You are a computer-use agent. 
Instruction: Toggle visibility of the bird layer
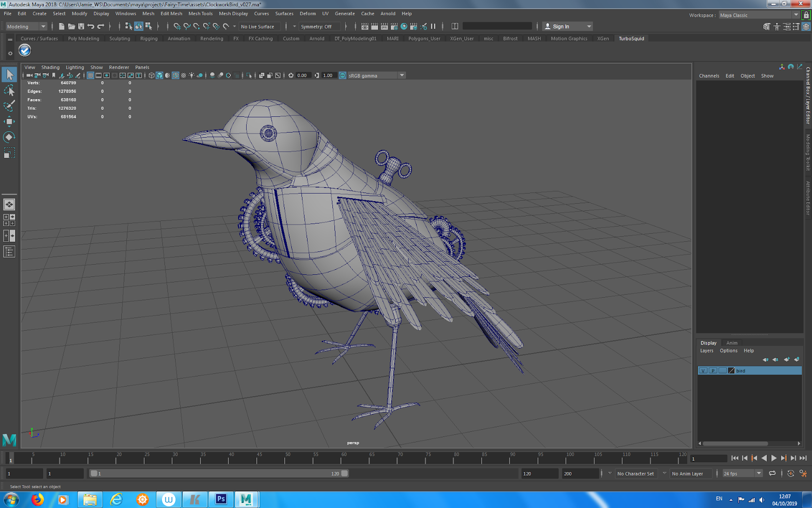click(703, 370)
